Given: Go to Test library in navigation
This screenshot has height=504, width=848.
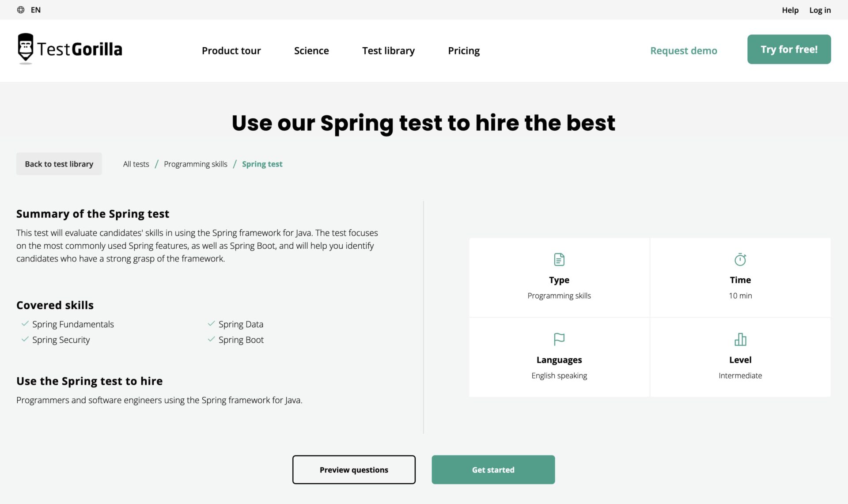Looking at the screenshot, I should 388,51.
